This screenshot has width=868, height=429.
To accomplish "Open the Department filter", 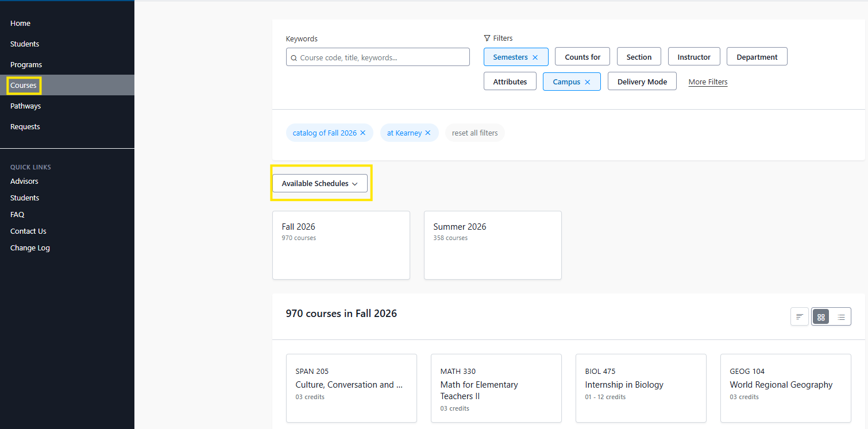I will coord(757,57).
